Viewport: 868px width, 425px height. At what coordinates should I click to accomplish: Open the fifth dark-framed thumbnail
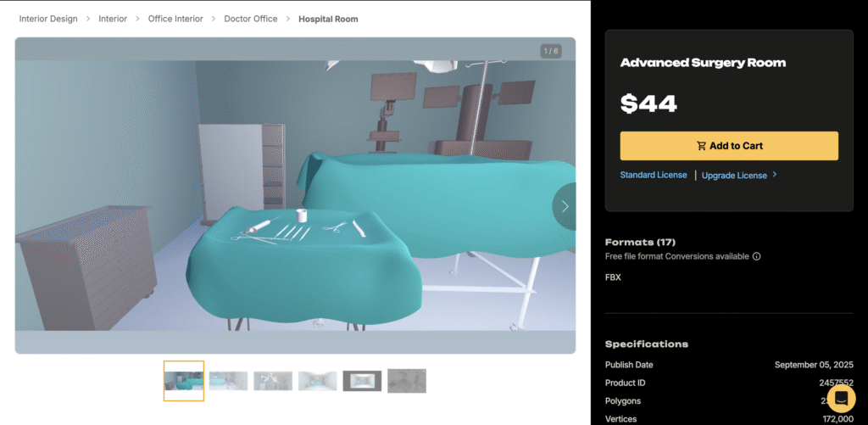point(362,381)
